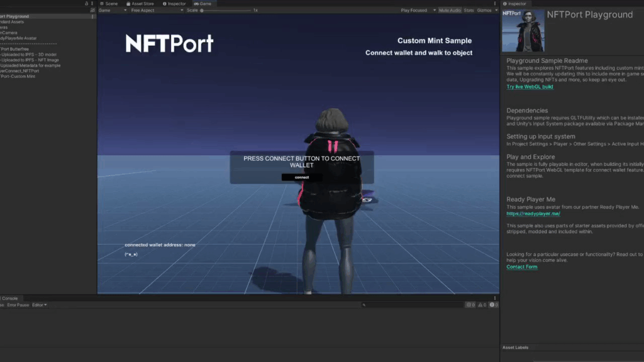
Task: Click the hierarchy scene visibility icon
Action: pos(92,10)
